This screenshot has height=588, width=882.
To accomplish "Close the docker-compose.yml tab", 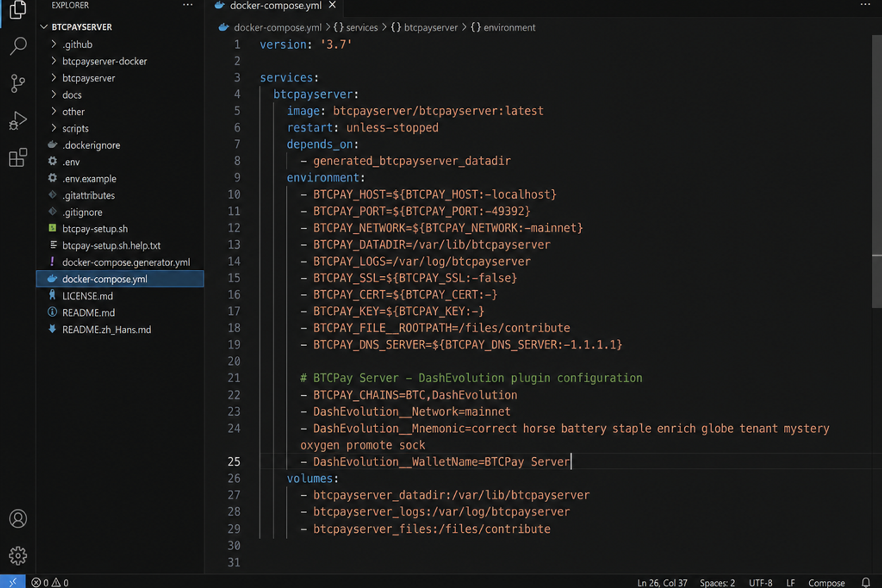I will [x=332, y=5].
